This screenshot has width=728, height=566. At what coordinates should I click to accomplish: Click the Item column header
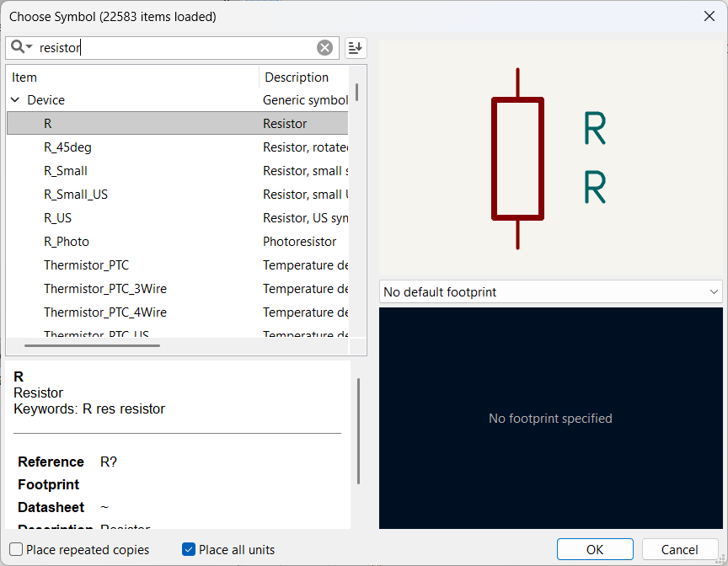24,77
